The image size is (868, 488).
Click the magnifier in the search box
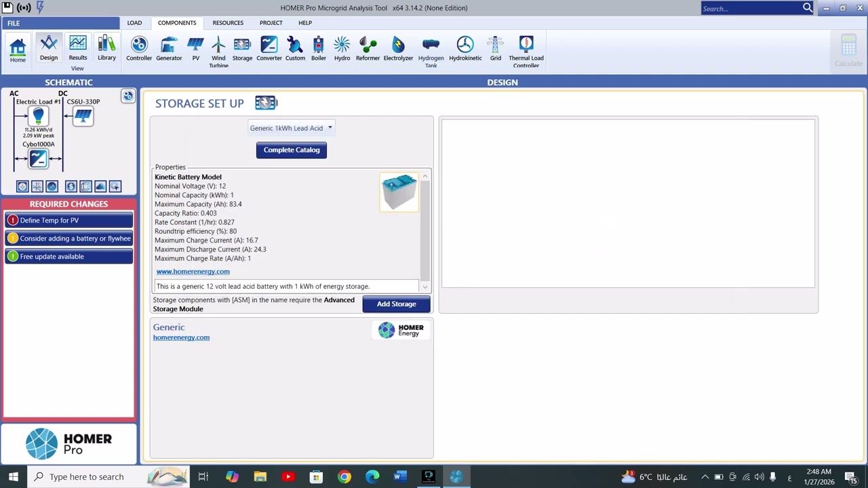pos(808,8)
